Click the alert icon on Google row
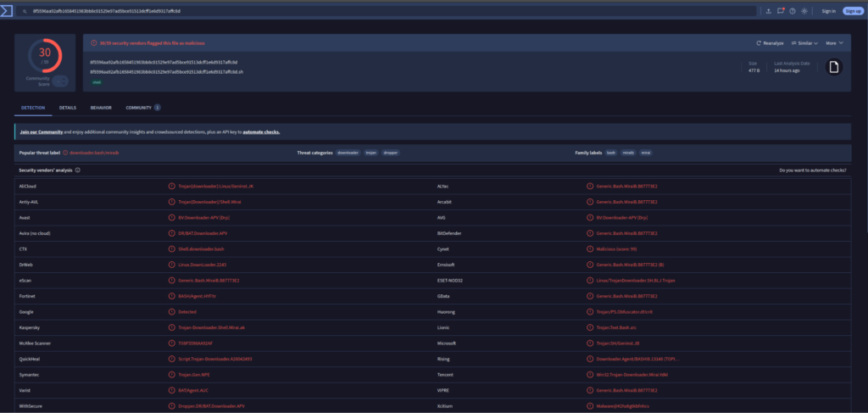 tap(171, 312)
